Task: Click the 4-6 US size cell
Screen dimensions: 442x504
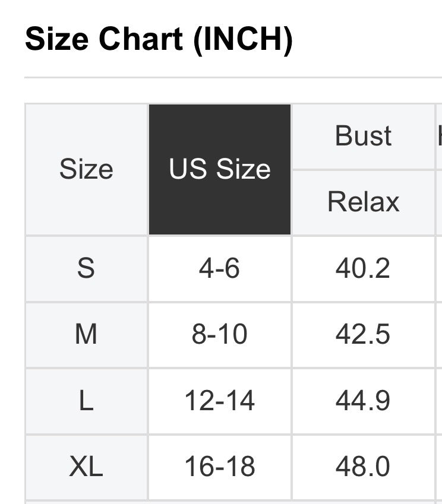Action: click(x=220, y=268)
